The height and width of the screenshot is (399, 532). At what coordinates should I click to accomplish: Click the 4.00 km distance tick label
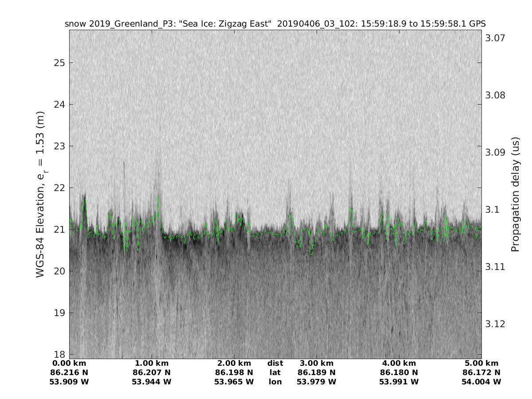pyautogui.click(x=399, y=364)
